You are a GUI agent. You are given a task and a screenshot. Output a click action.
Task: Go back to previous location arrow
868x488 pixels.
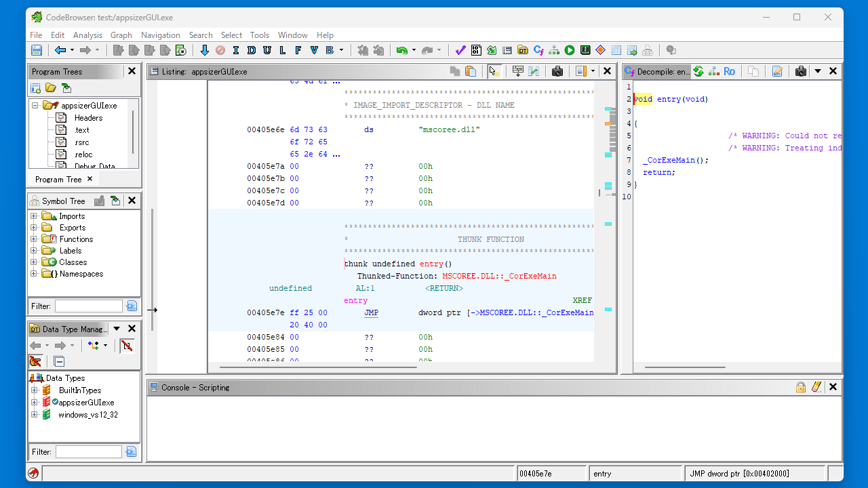click(60, 50)
